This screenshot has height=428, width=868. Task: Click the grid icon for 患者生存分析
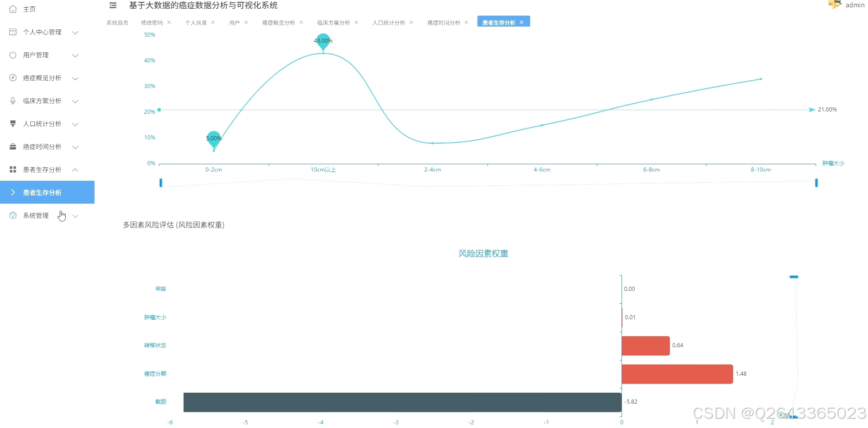(x=13, y=169)
